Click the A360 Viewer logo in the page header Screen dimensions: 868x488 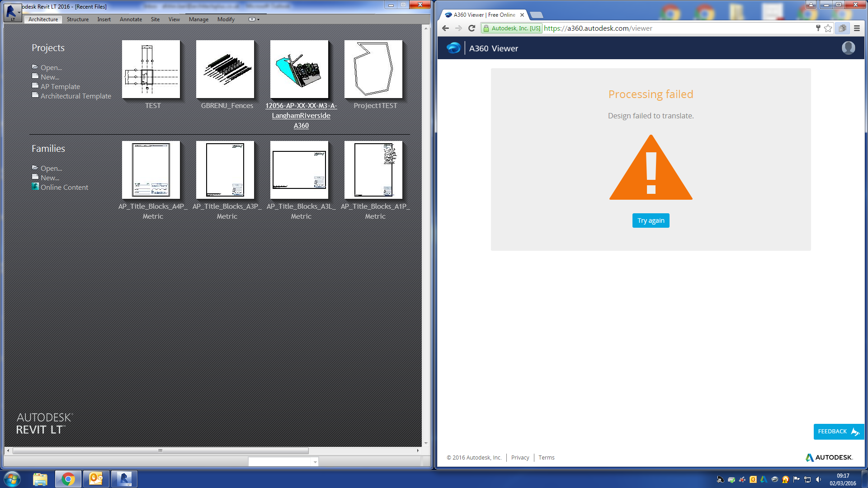[x=453, y=48]
